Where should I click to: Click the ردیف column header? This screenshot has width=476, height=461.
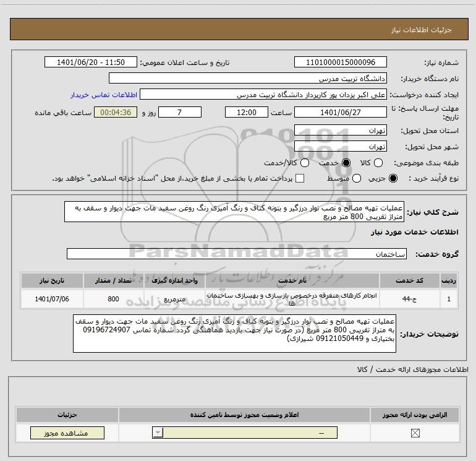[x=449, y=280]
